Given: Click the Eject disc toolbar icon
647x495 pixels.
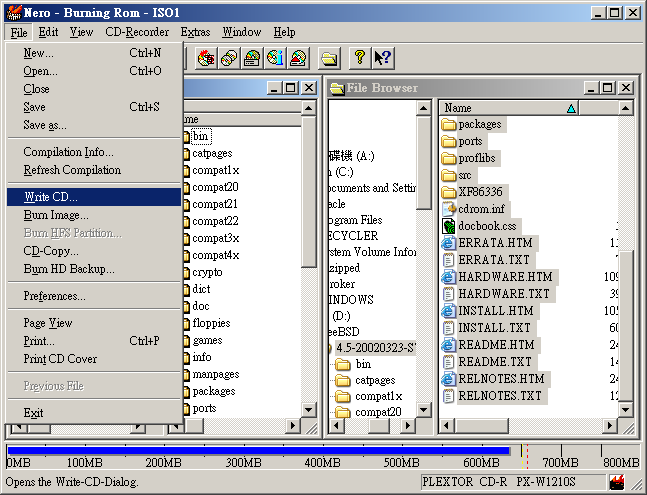Looking at the screenshot, I should (298, 58).
